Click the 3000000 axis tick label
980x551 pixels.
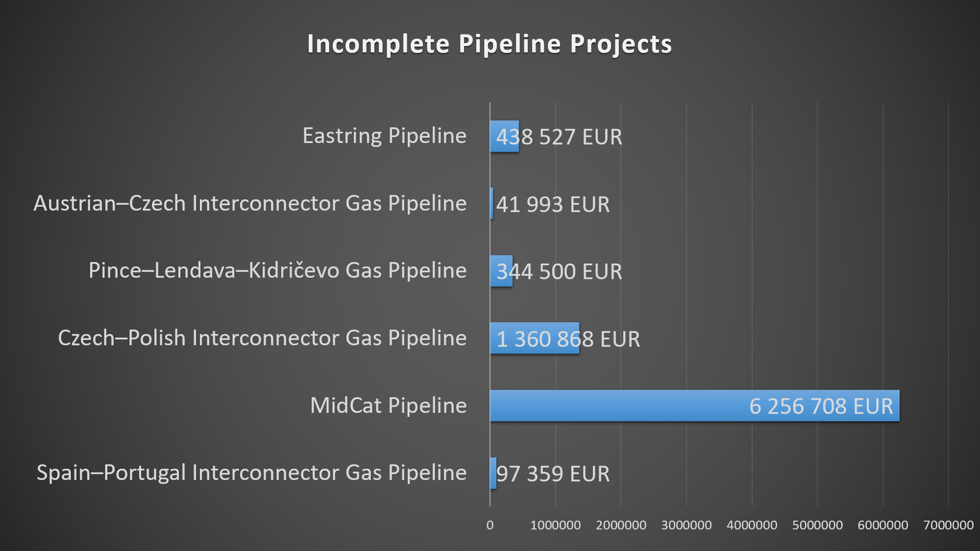pyautogui.click(x=687, y=525)
